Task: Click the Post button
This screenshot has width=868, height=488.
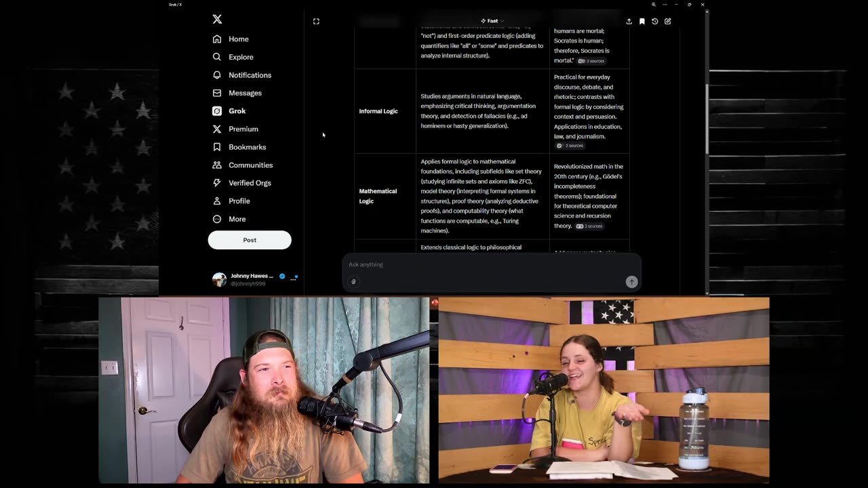Action: (x=250, y=240)
